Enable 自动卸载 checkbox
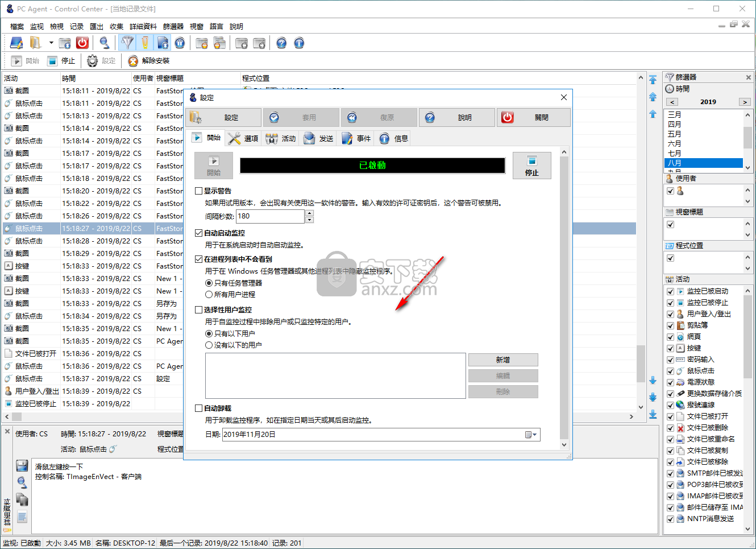The image size is (756, 549). point(199,408)
